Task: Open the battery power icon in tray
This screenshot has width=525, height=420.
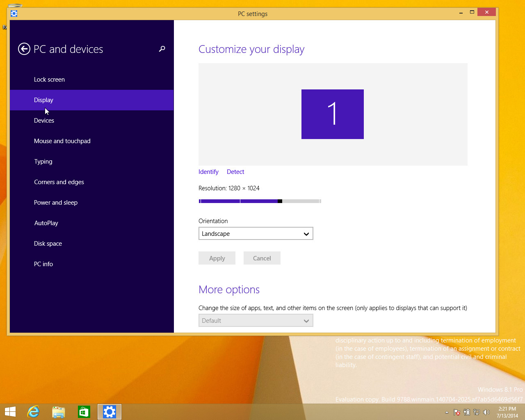Action: pyautogui.click(x=467, y=412)
